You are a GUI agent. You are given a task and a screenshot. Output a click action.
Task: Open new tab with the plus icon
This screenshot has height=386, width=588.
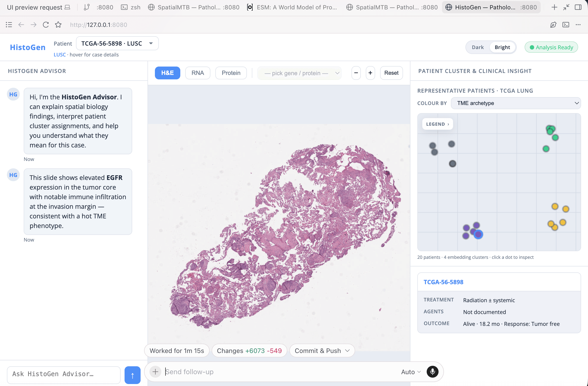(x=554, y=7)
